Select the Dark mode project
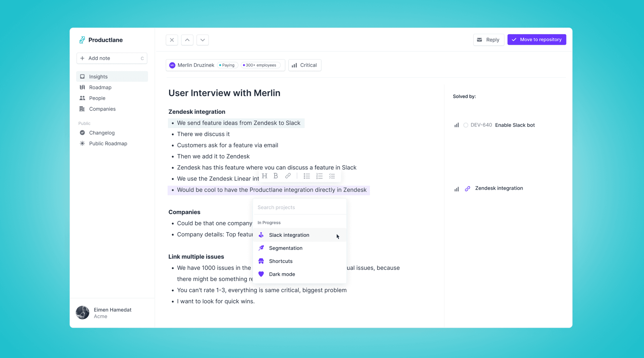644x358 pixels. [300, 274]
